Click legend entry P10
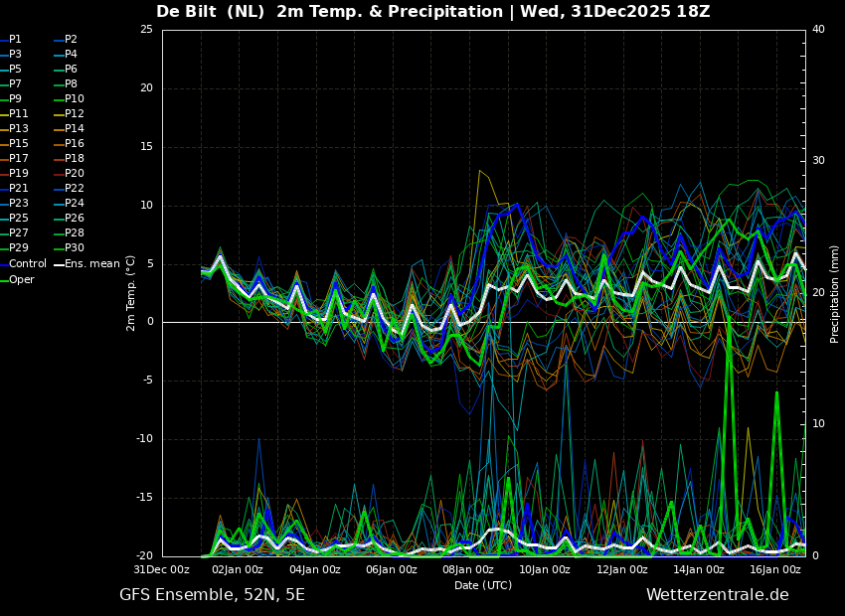 tap(69, 98)
